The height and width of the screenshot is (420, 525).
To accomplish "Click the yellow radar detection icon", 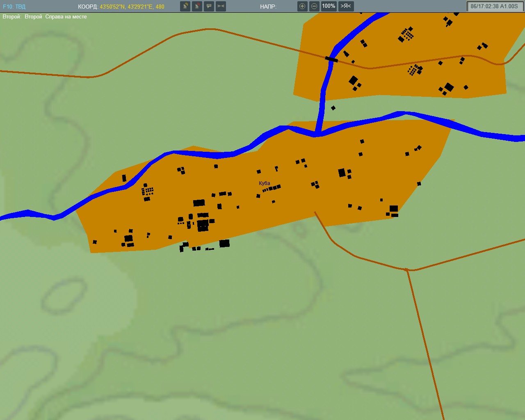I will (185, 6).
